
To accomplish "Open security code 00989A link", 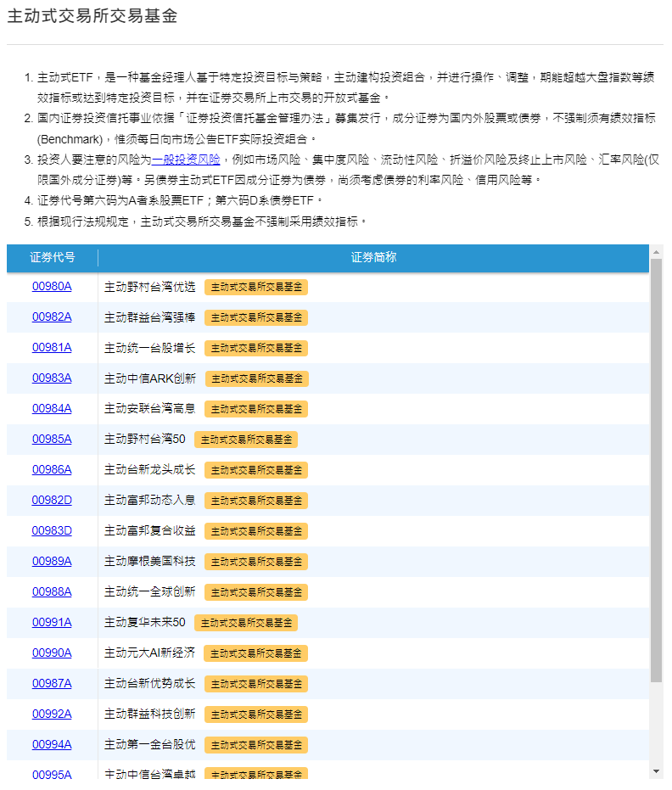I will [x=52, y=561].
